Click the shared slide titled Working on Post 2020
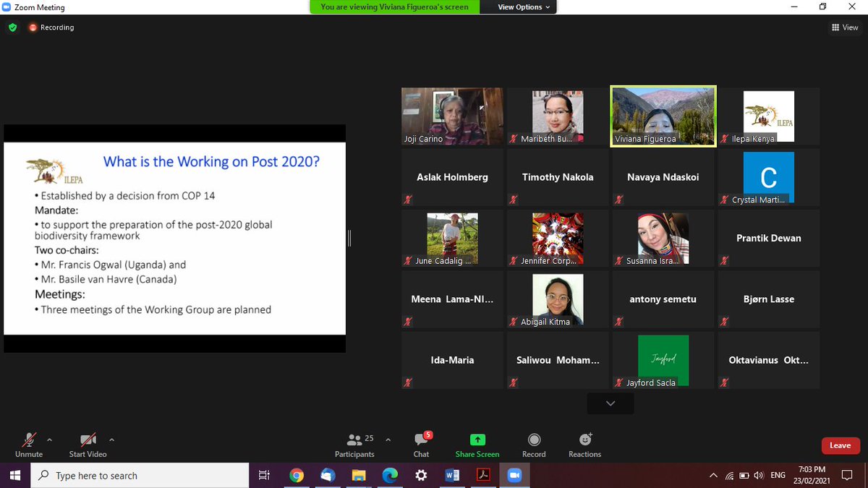 tap(174, 239)
